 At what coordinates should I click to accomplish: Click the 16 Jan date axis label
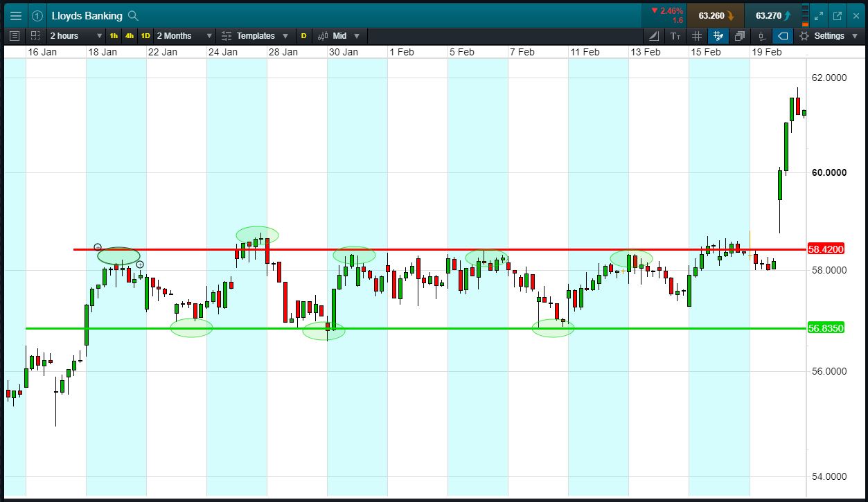point(42,52)
